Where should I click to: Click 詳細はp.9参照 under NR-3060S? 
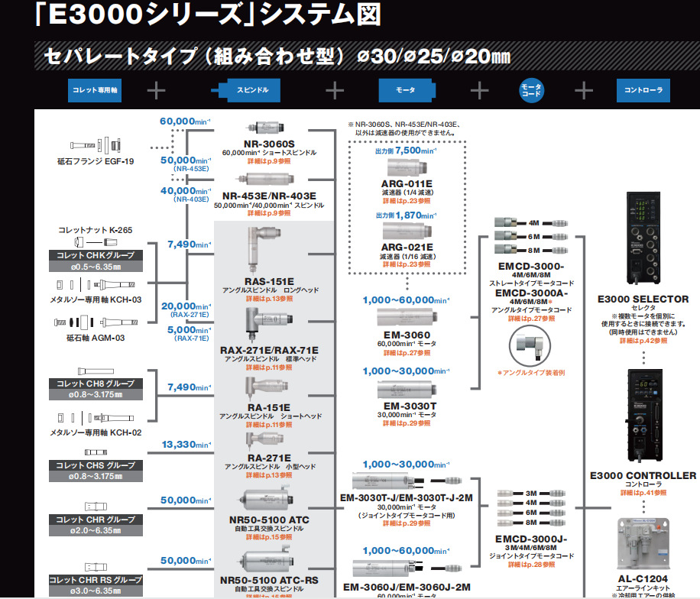click(x=269, y=161)
